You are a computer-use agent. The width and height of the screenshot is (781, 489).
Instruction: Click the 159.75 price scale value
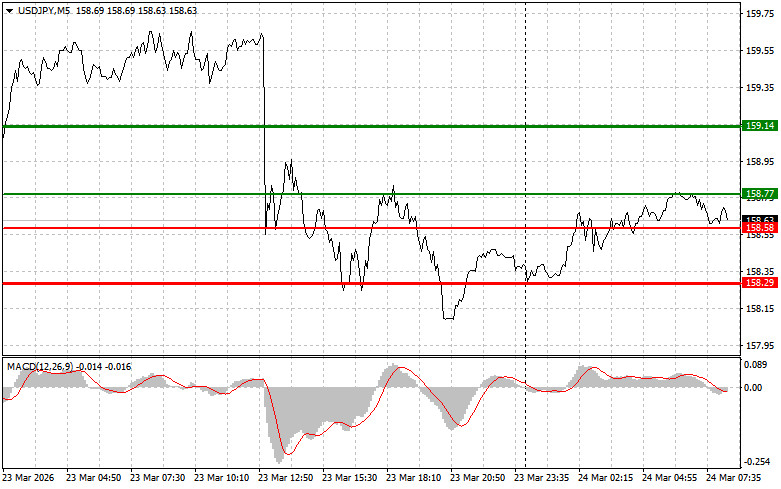[x=760, y=14]
